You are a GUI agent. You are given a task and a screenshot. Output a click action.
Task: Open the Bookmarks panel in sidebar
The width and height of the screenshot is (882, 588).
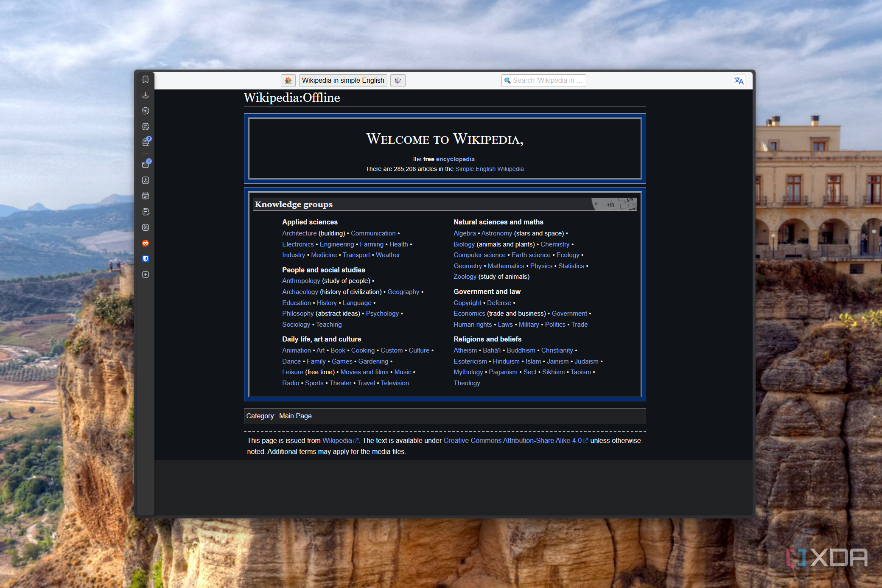pyautogui.click(x=146, y=80)
